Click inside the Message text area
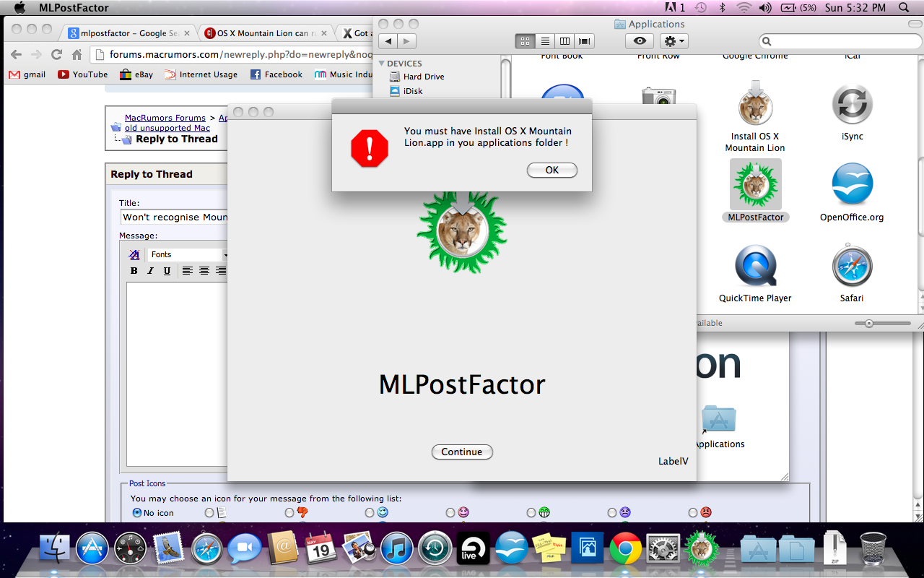The width and height of the screenshot is (924, 578). (x=177, y=374)
